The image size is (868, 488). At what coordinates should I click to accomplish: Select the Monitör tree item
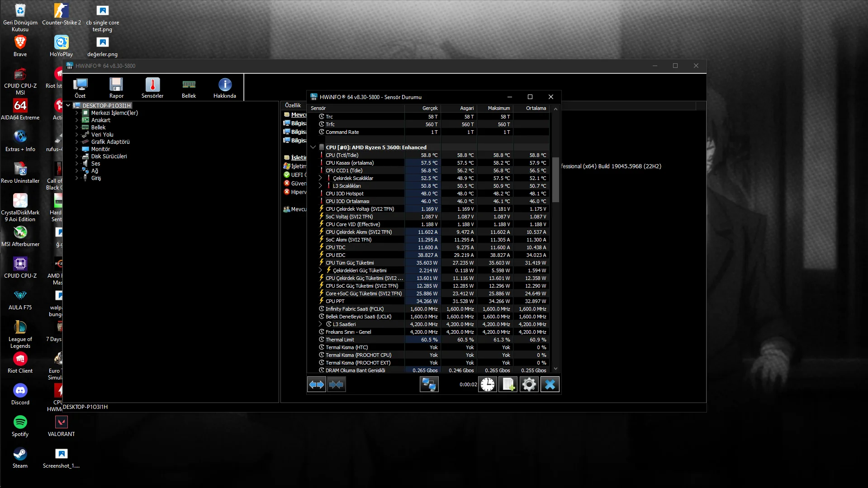tap(100, 149)
